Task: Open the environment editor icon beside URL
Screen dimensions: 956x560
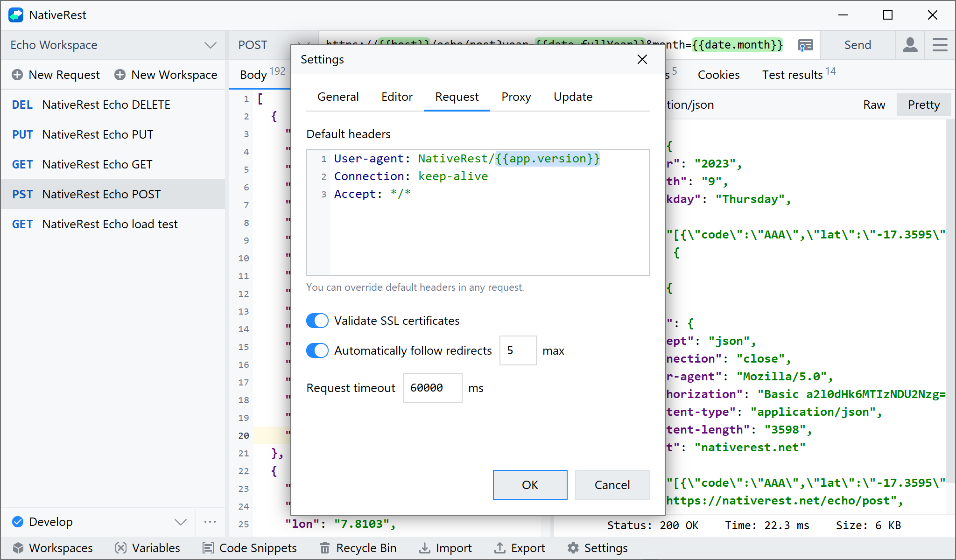Action: 806,45
